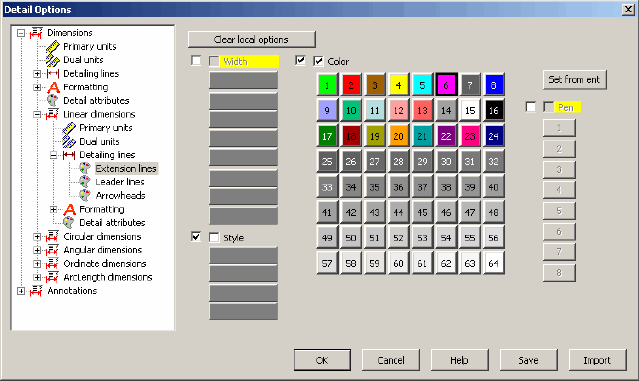
Task: Toggle the outer checkbox left of Width
Action: tap(196, 61)
